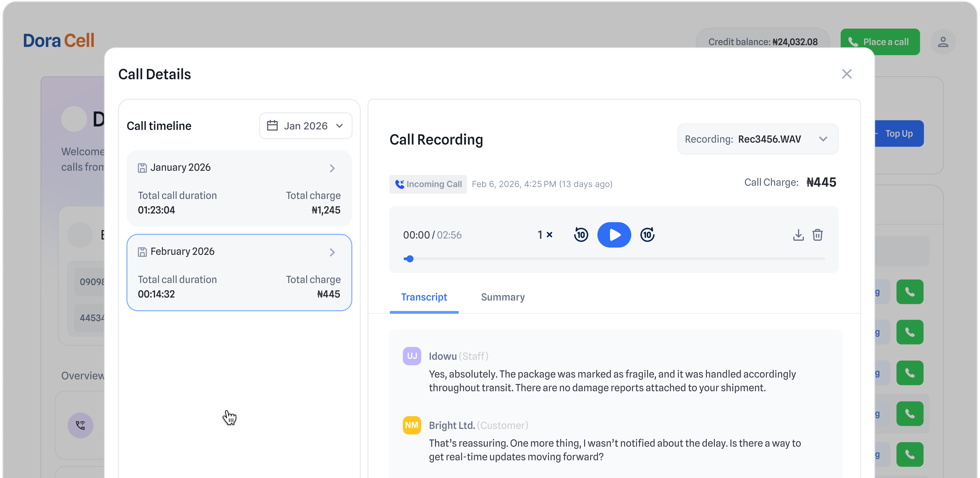Viewport: 980px width, 478px height.
Task: Click the middle of the audio progress track
Action: point(614,259)
